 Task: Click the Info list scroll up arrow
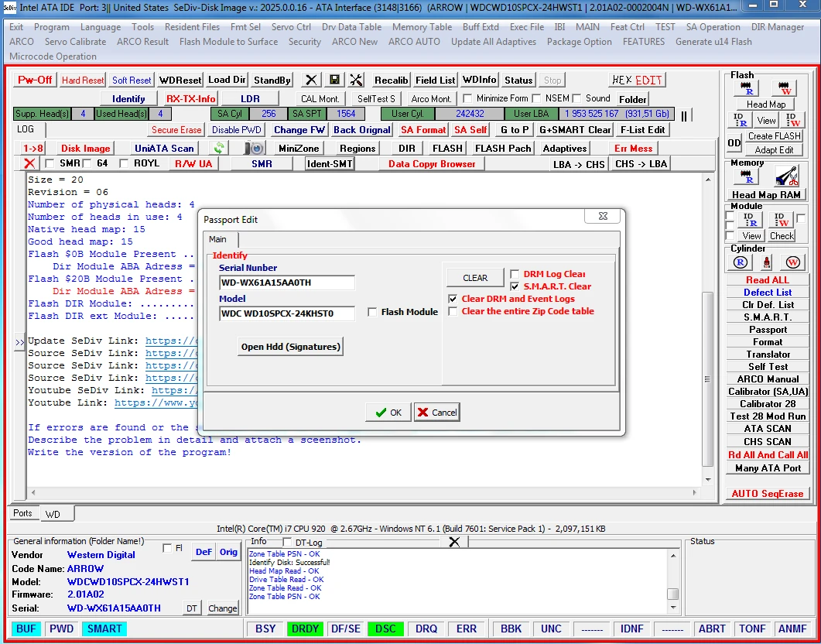674,556
